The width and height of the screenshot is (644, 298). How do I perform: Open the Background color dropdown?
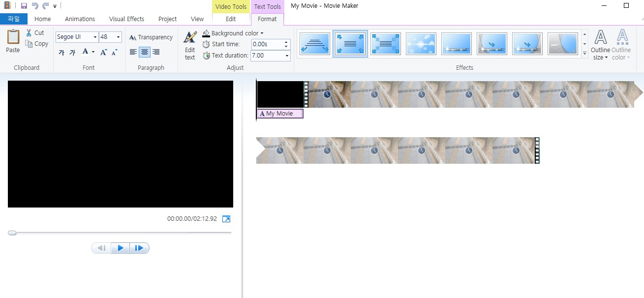(x=233, y=33)
